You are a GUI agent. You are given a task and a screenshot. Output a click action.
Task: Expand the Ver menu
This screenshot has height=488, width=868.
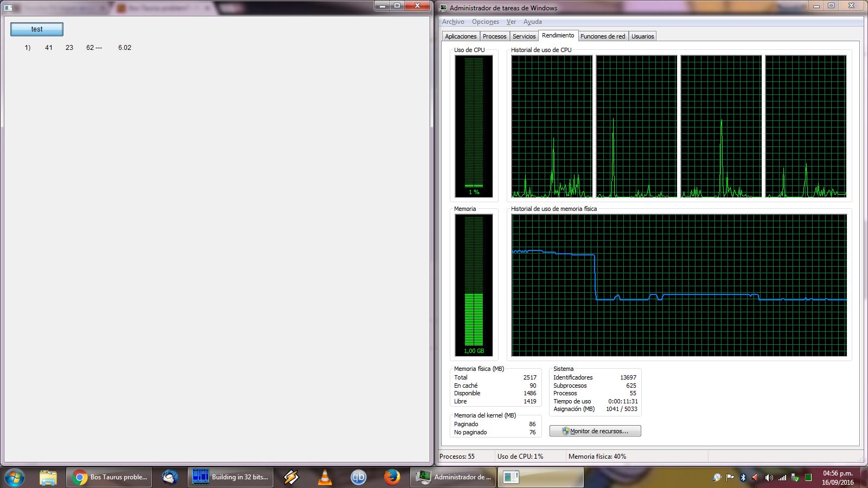pos(511,22)
